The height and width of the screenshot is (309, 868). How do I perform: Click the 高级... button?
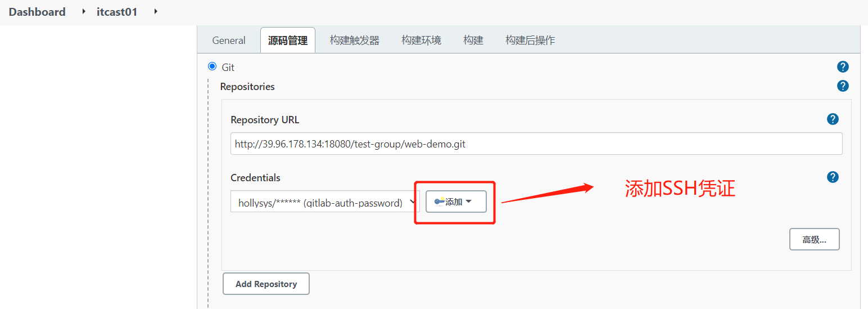814,239
